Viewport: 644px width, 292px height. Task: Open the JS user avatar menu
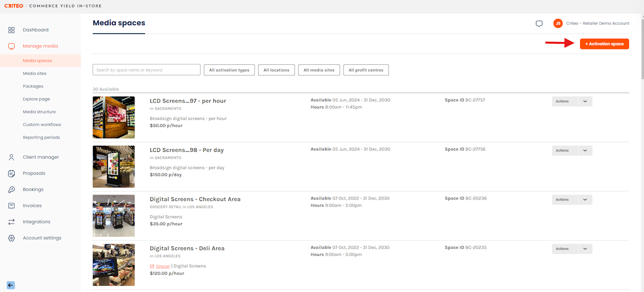click(x=558, y=24)
